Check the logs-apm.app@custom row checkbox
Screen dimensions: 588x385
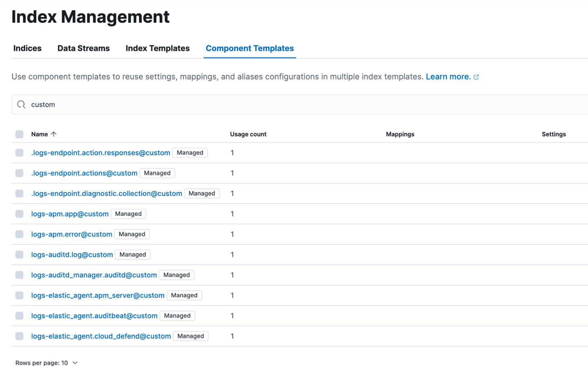coord(19,214)
